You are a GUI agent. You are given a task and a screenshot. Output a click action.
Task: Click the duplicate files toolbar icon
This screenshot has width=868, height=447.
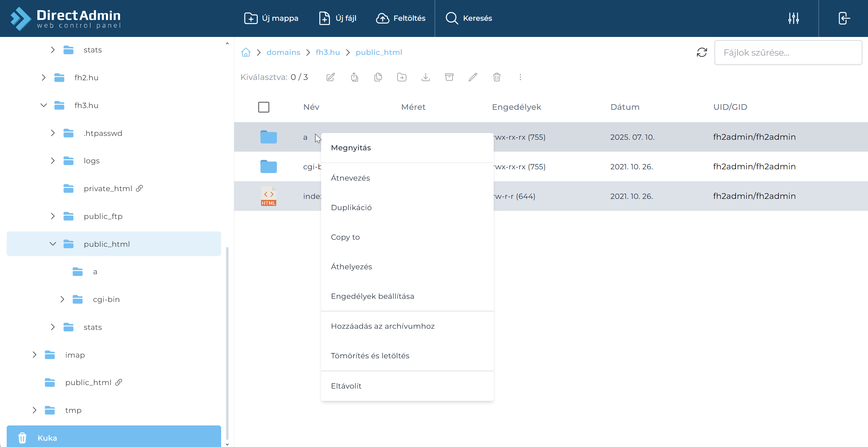point(378,77)
